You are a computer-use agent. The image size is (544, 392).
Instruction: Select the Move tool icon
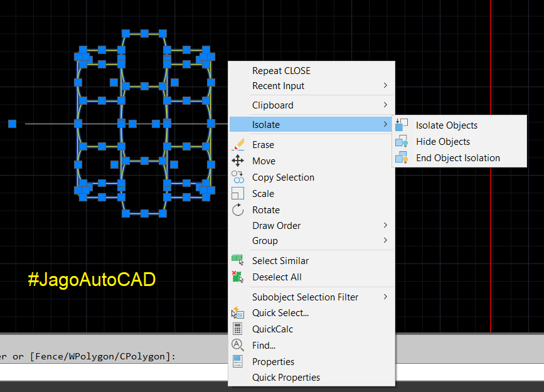238,161
